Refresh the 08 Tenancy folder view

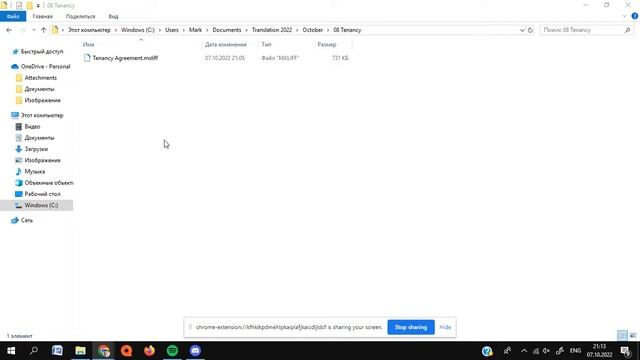[530, 30]
